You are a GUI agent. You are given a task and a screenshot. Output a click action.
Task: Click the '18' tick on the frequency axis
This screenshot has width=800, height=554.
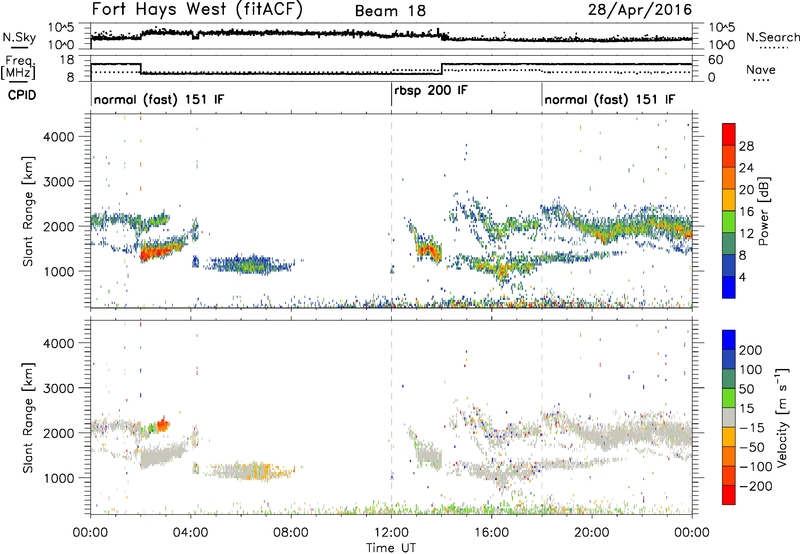[67, 60]
